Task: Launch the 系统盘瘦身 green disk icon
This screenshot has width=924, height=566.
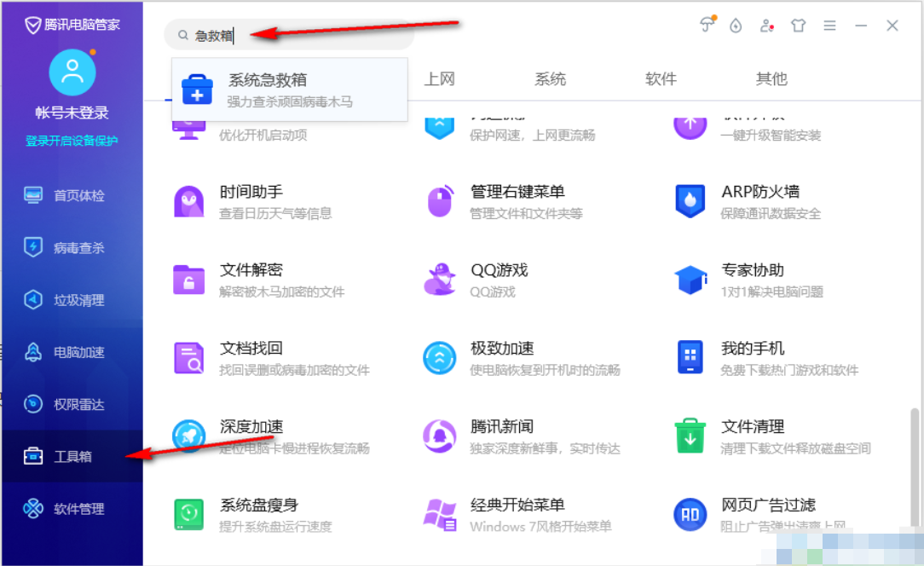Action: 188,514
